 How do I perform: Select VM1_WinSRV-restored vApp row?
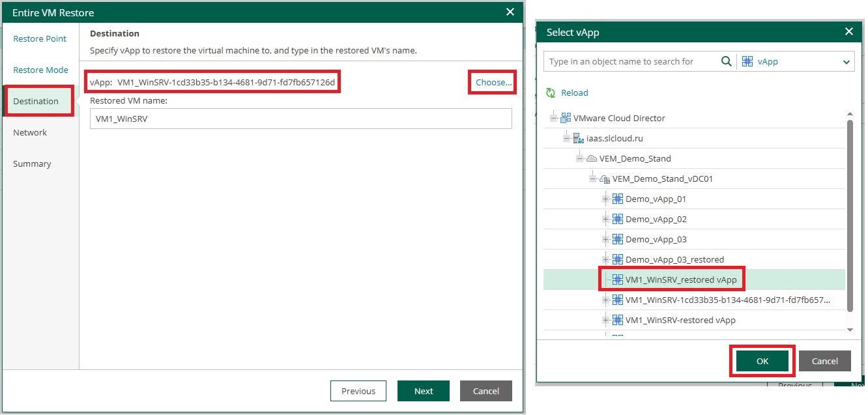(694, 320)
